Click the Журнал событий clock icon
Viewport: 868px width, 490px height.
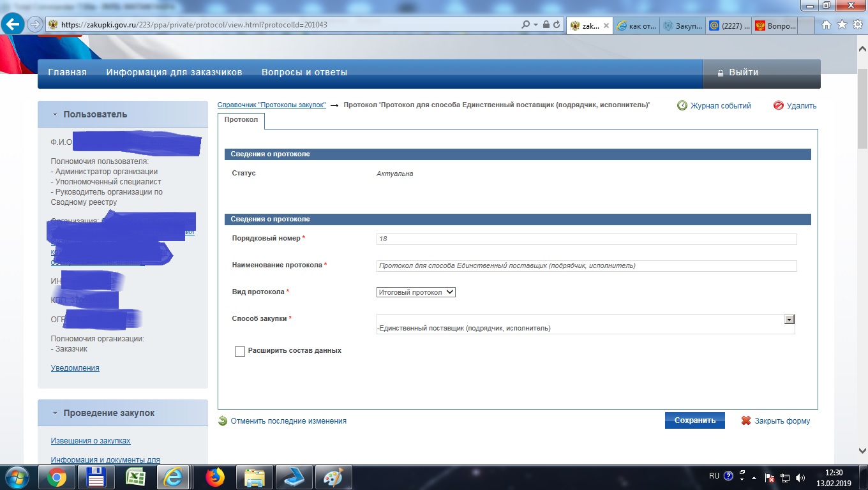[x=682, y=106]
